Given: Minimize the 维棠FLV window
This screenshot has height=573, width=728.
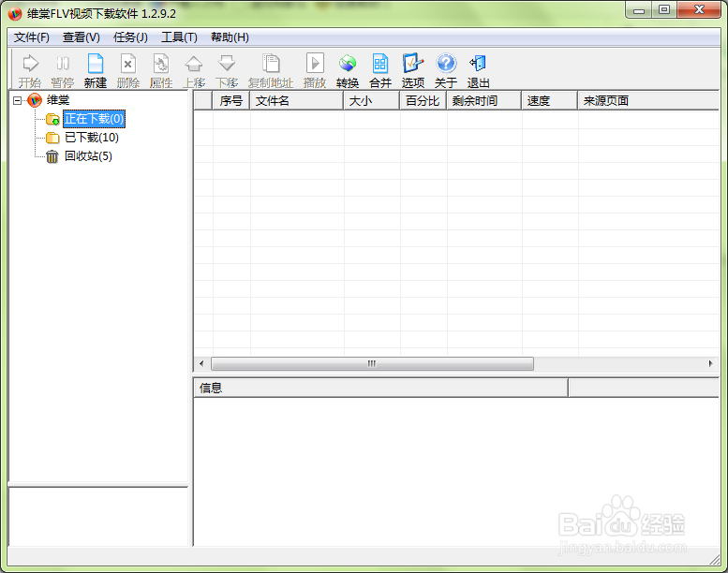Looking at the screenshot, I should tap(639, 9).
